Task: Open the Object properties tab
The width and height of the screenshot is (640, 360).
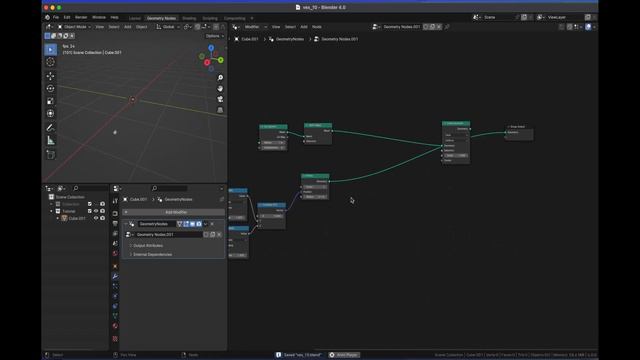Action: pos(115,266)
